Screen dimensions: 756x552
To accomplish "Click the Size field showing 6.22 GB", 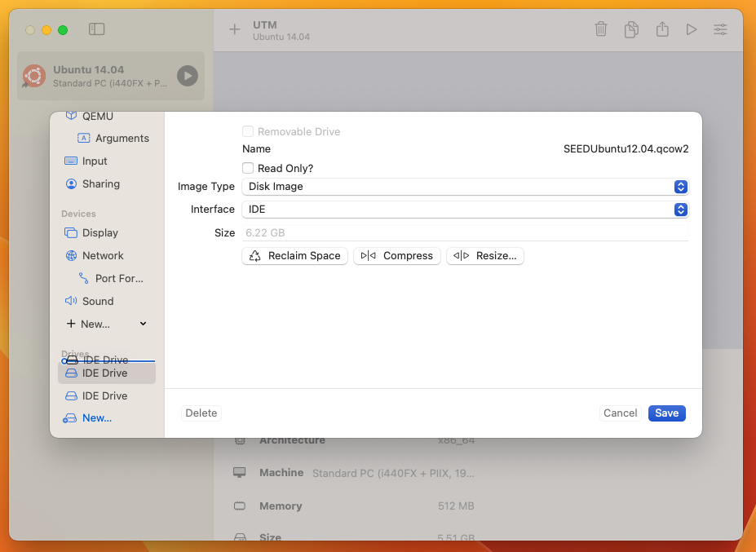I will click(465, 233).
